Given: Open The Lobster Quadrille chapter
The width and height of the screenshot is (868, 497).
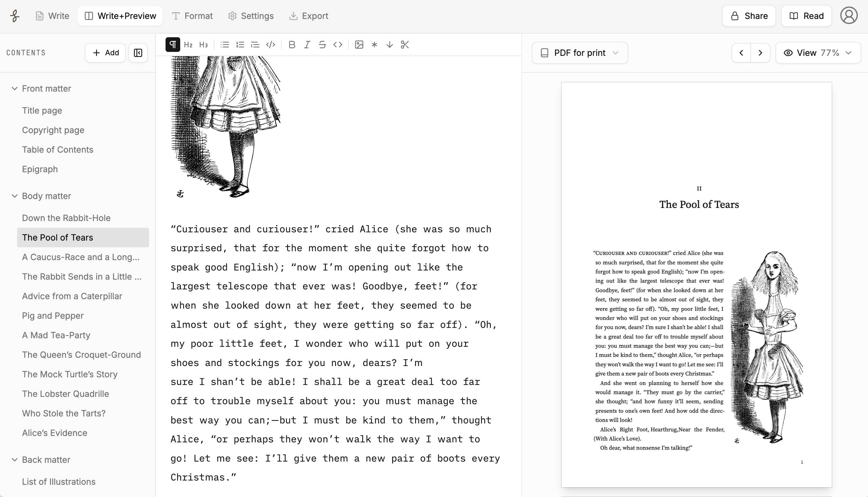Looking at the screenshot, I should [83, 394].
